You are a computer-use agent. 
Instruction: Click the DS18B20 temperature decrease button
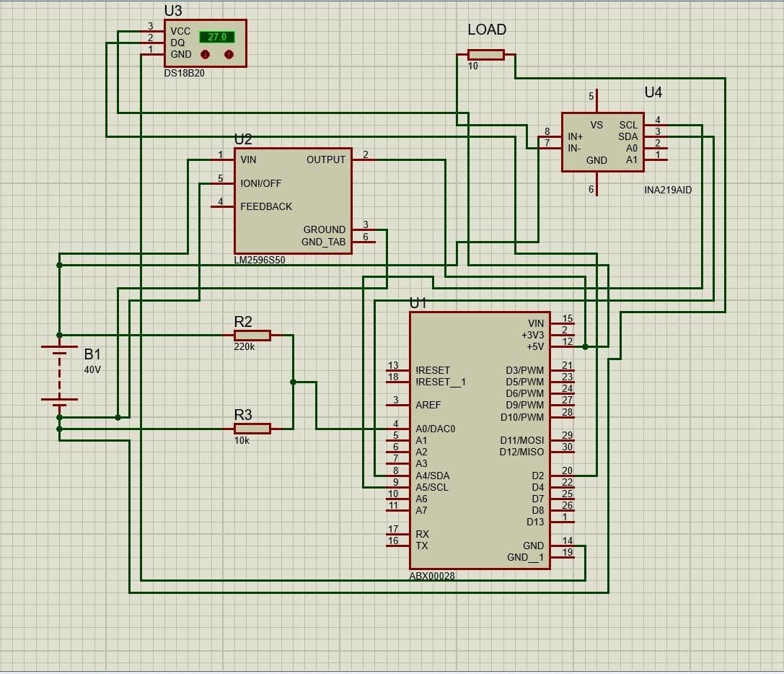tap(205, 54)
